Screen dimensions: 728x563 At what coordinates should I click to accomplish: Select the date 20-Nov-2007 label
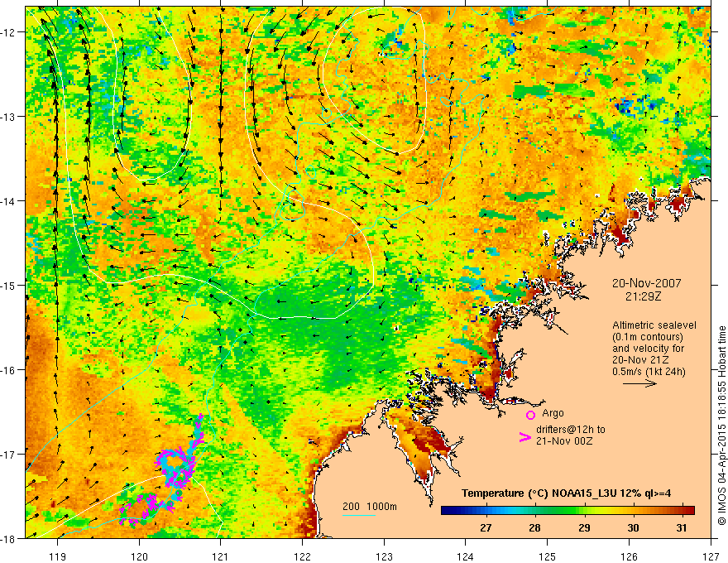646,283
